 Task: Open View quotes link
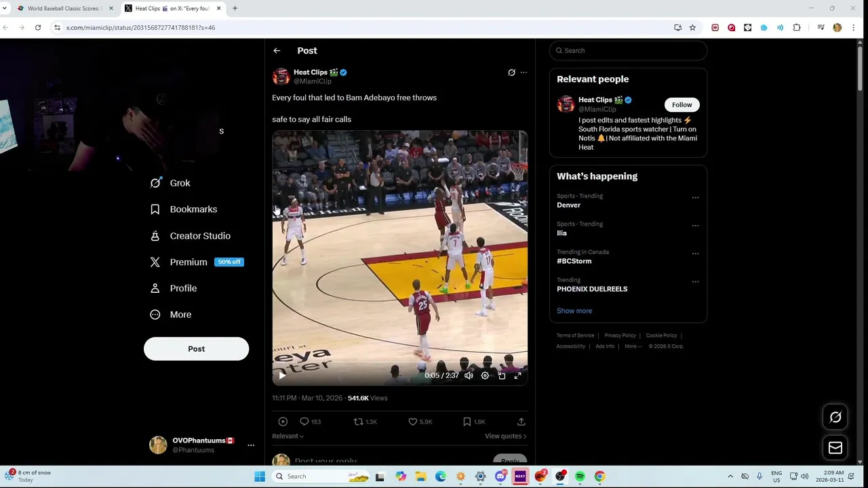click(x=505, y=436)
